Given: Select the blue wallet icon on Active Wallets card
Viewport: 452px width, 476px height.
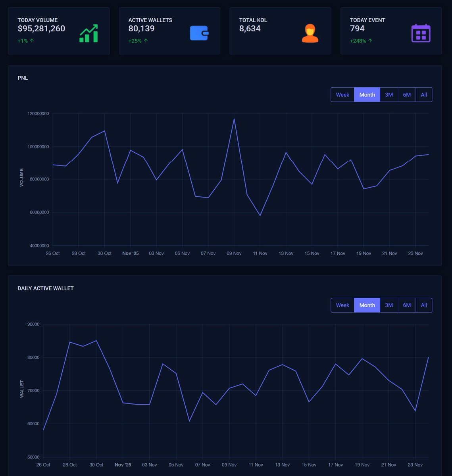Looking at the screenshot, I should tap(199, 33).
